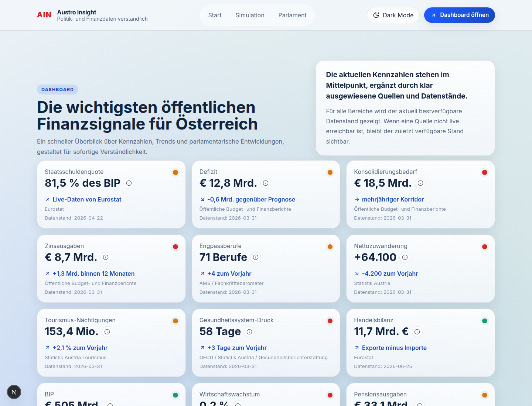Click € 18,5 Mrd. value
532x406 pixels.
point(383,183)
